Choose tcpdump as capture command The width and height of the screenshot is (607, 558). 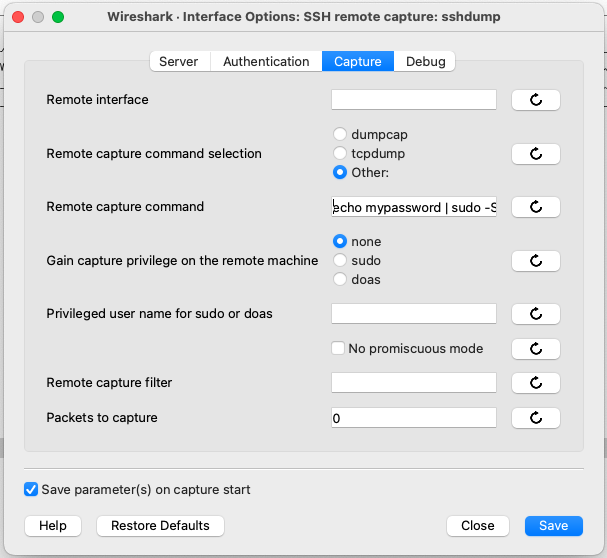click(341, 153)
